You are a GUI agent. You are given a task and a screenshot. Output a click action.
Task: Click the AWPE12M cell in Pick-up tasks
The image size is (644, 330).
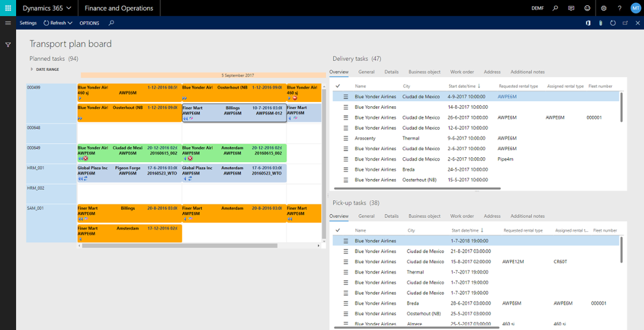click(x=513, y=262)
